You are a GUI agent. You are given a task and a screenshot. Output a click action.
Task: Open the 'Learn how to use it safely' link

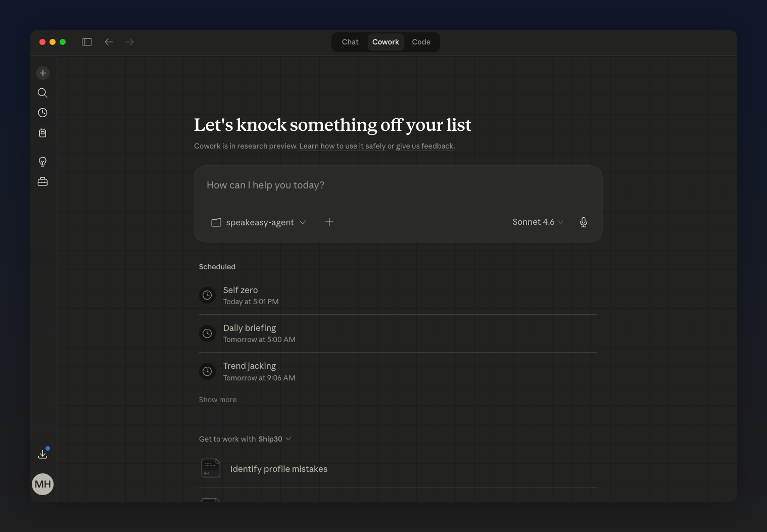click(x=342, y=146)
